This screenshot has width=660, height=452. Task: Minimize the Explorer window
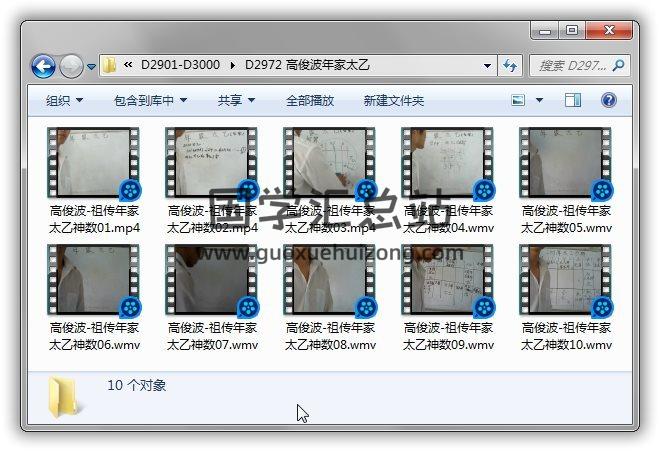[x=545, y=31]
